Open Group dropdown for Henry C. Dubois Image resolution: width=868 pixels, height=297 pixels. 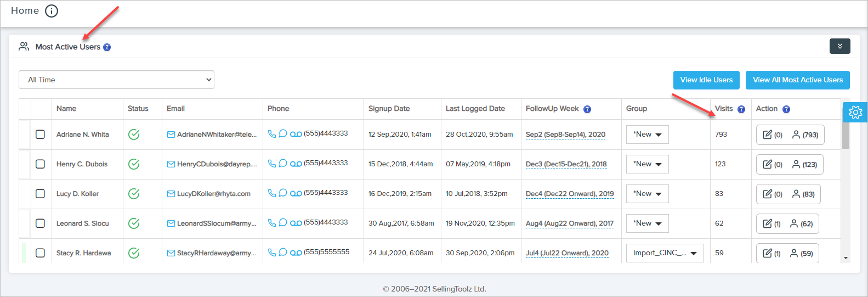647,164
